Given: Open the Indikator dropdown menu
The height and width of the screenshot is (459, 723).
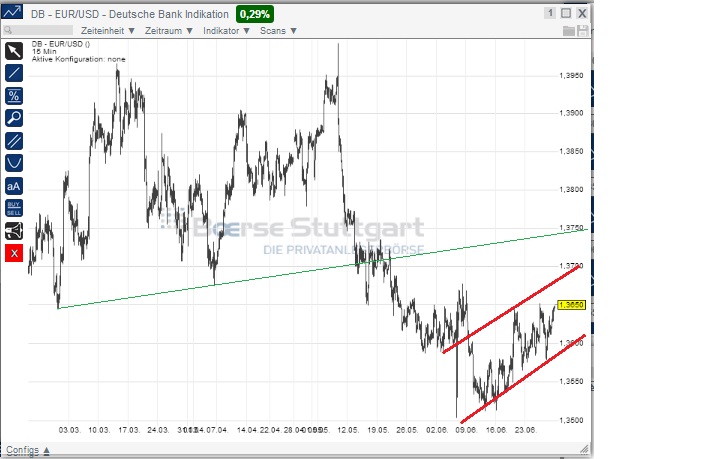Looking at the screenshot, I should (x=226, y=31).
